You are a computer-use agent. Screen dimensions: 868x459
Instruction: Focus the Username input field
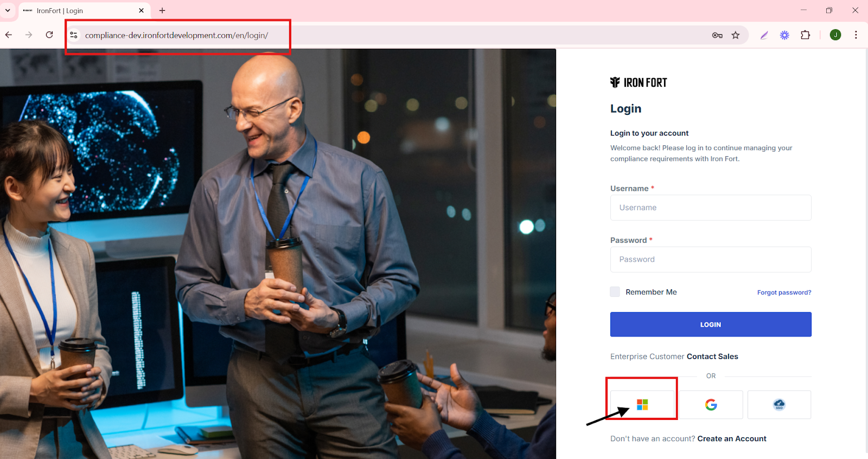tap(711, 208)
